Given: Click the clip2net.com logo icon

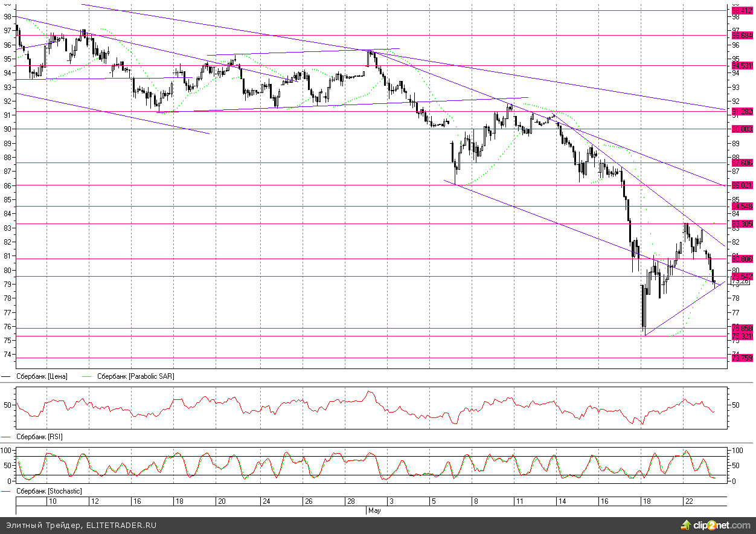Looking at the screenshot, I should pos(686,525).
